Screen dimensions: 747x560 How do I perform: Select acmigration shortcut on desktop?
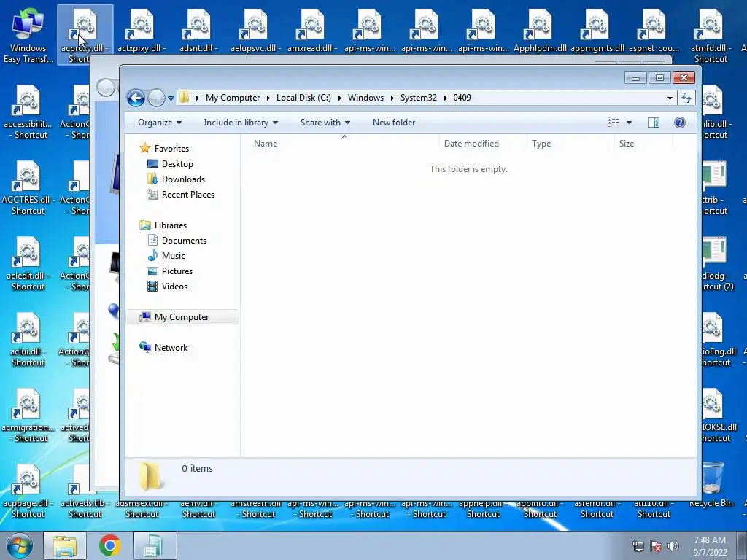(28, 415)
